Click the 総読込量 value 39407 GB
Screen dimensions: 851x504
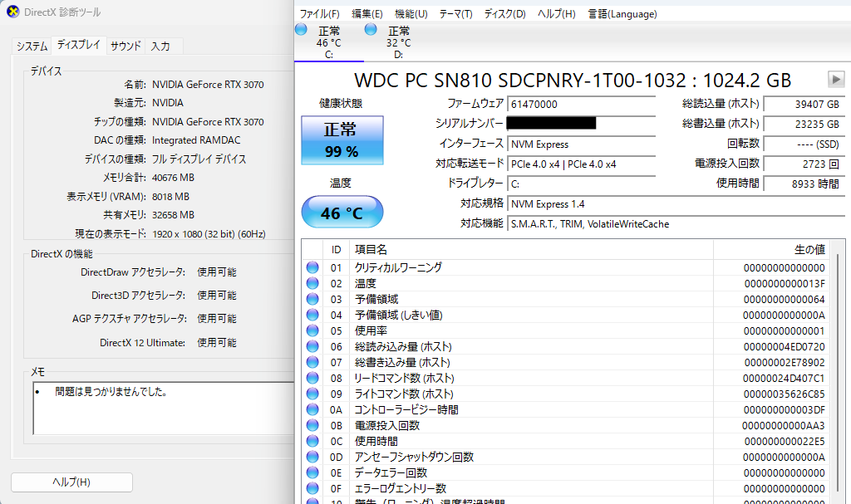coord(804,104)
